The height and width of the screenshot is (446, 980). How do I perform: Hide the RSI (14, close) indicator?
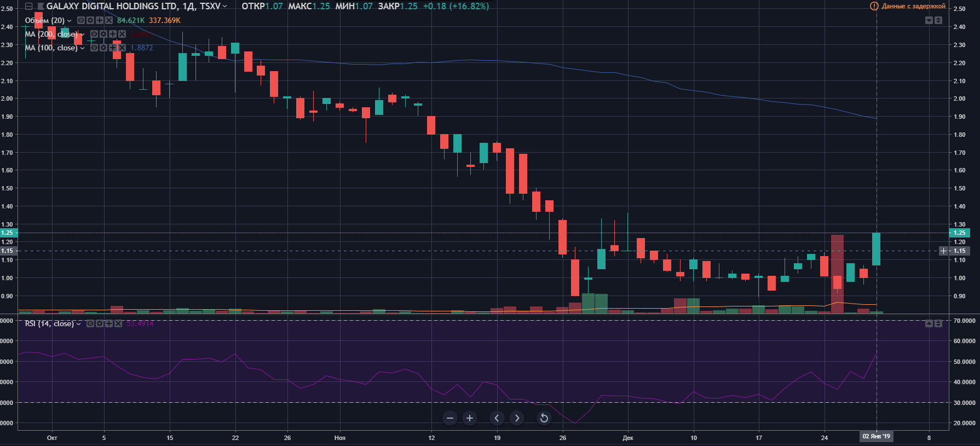(90, 323)
